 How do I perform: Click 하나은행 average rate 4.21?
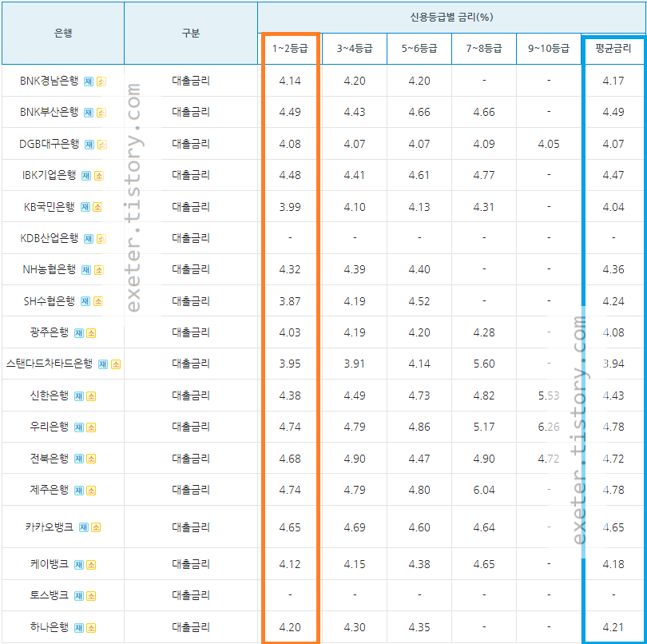click(x=613, y=628)
